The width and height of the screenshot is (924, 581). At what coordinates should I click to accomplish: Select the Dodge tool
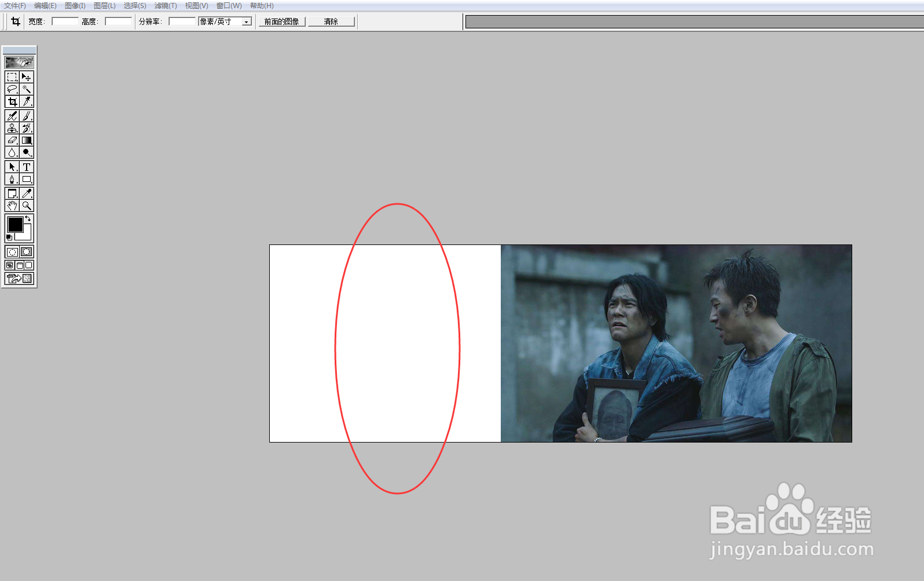pos(27,152)
